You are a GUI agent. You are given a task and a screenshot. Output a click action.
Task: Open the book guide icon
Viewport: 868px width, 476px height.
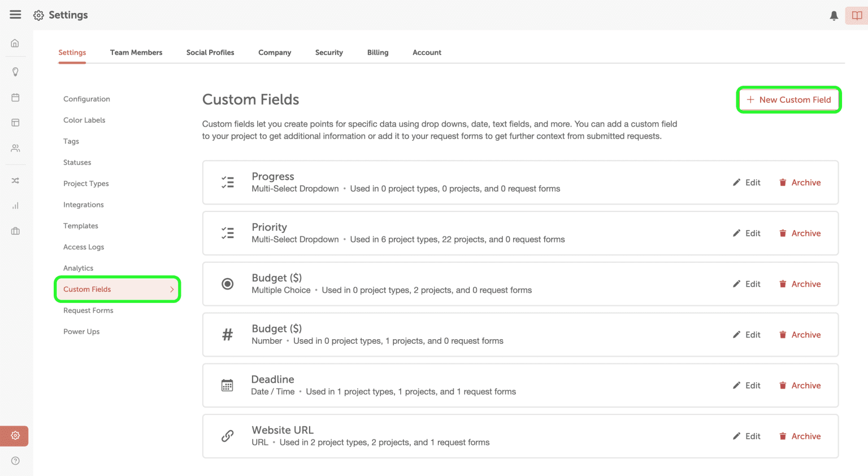(x=857, y=16)
